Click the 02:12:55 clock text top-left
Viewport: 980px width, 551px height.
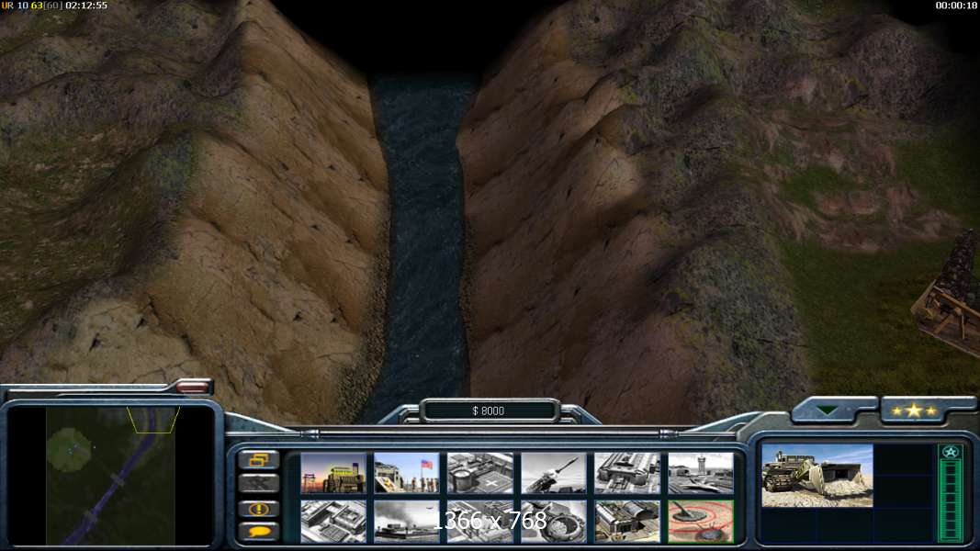click(x=86, y=5)
